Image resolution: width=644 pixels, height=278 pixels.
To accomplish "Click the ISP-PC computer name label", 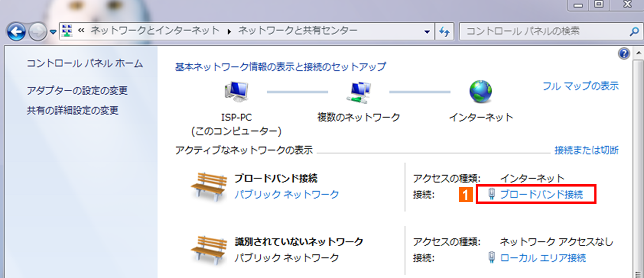I will coord(236,117).
